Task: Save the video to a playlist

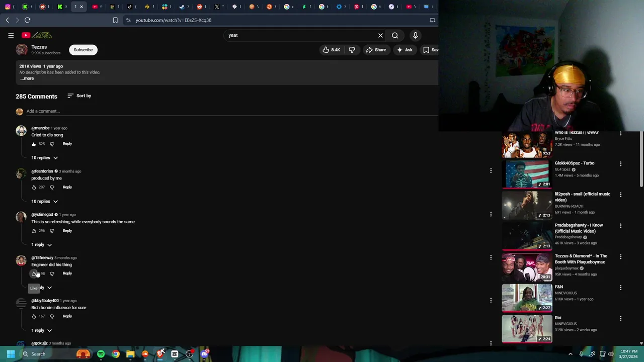Action: (430, 50)
